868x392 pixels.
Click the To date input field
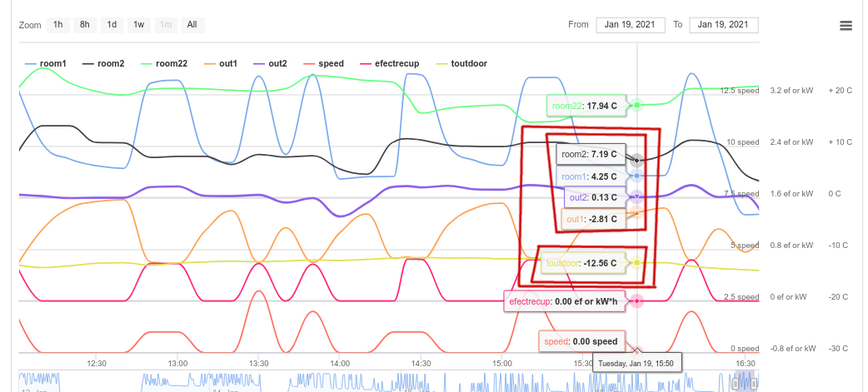[x=723, y=25]
